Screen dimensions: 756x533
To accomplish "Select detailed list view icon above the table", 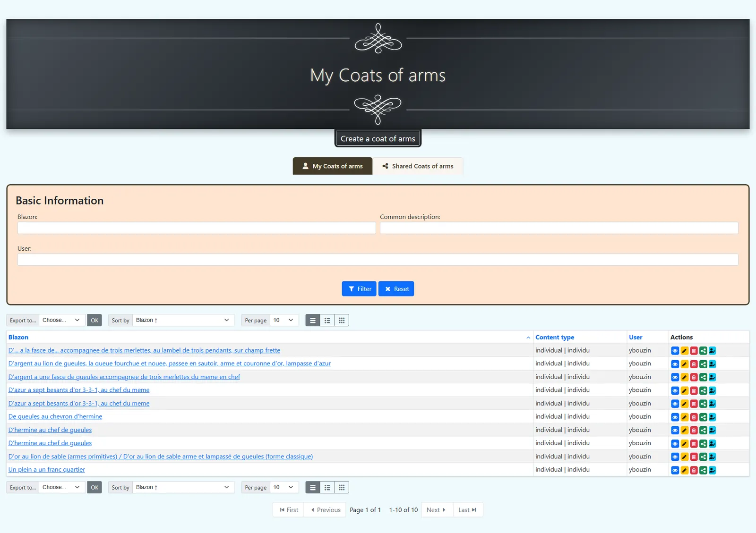I will pyautogui.click(x=327, y=321).
